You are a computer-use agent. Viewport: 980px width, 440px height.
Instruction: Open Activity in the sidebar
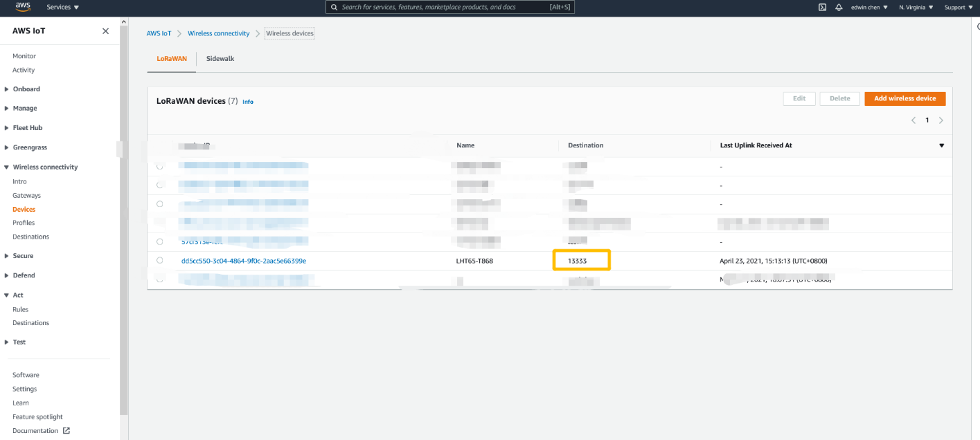(24, 70)
